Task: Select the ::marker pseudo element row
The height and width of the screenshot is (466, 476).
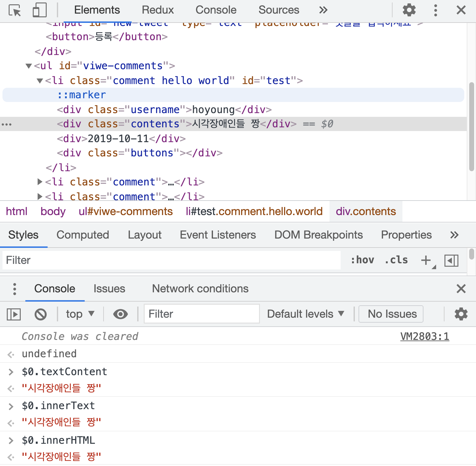Action: pos(233,95)
